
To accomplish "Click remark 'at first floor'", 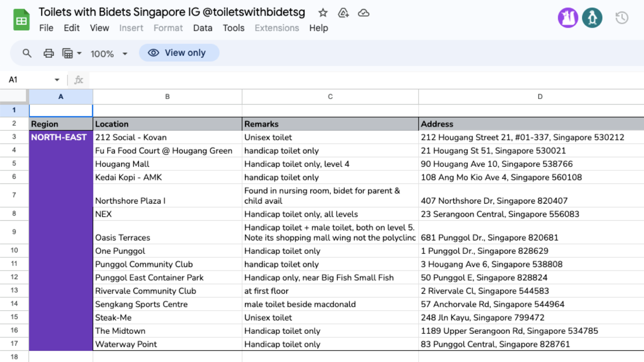I will [330, 291].
